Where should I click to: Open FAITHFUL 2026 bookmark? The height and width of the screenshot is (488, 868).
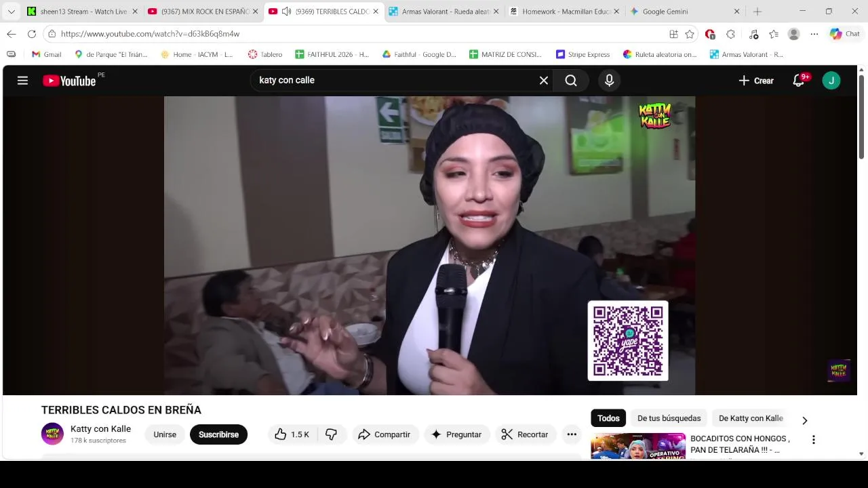(332, 54)
